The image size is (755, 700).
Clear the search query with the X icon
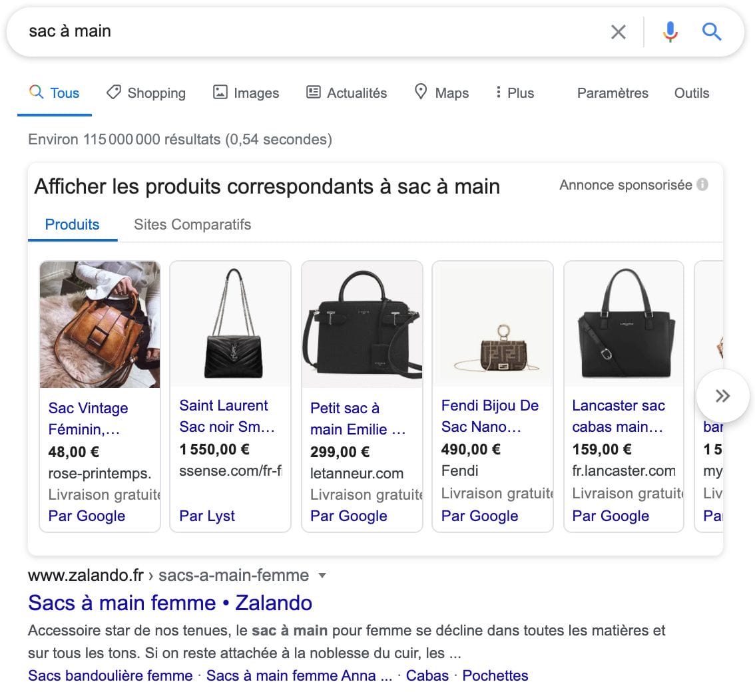[x=618, y=31]
